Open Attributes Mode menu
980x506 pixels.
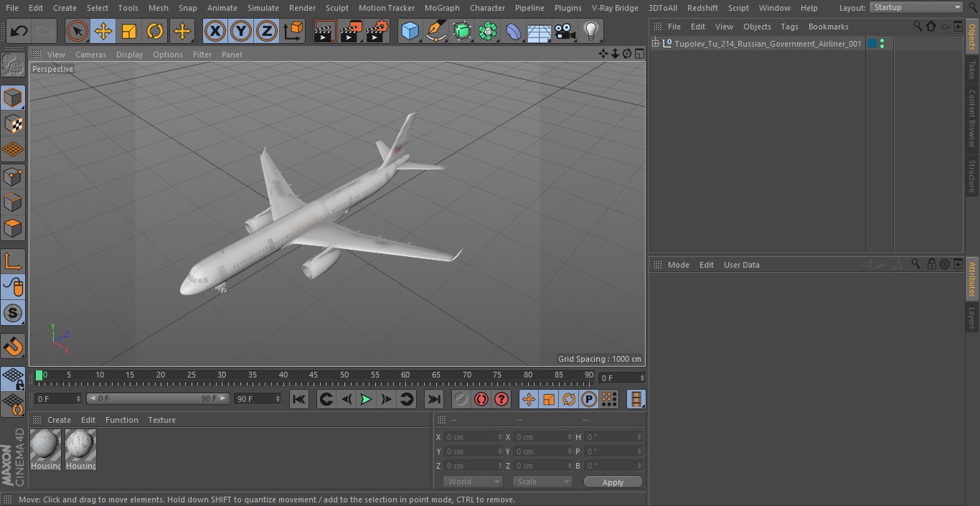click(678, 265)
